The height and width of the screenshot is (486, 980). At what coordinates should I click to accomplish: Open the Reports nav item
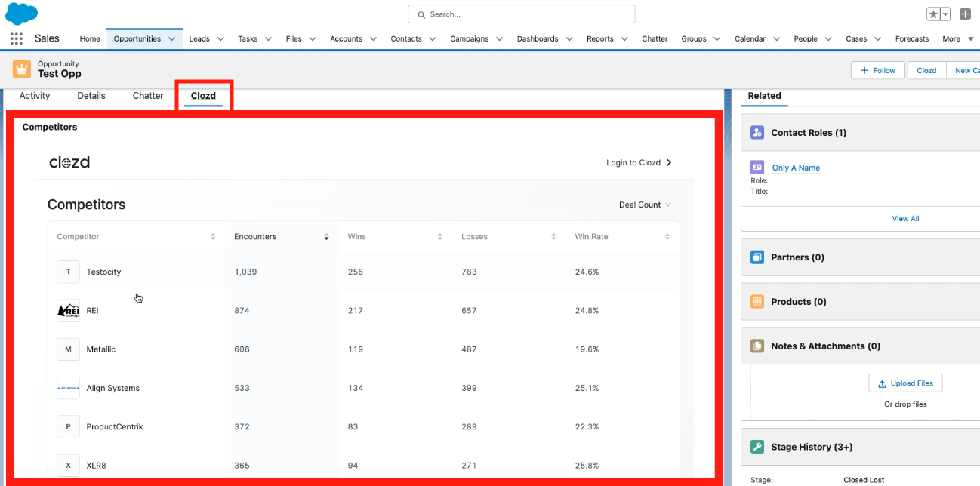(x=600, y=38)
